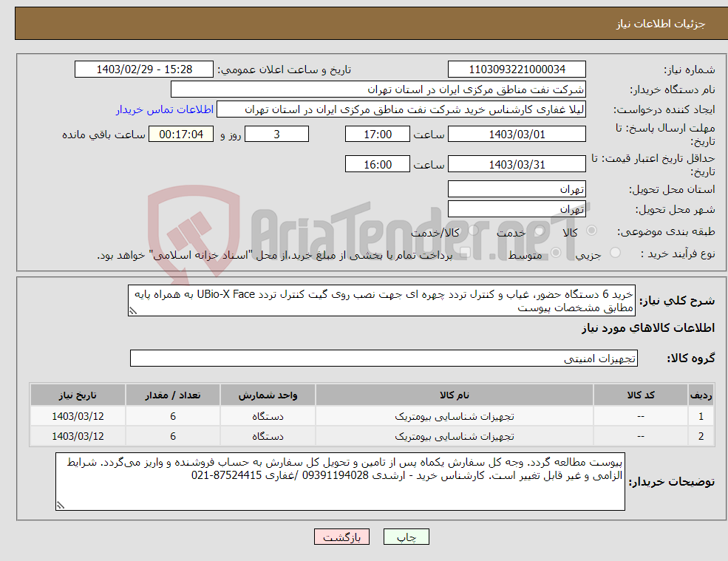Click the general need description text area

[381, 301]
